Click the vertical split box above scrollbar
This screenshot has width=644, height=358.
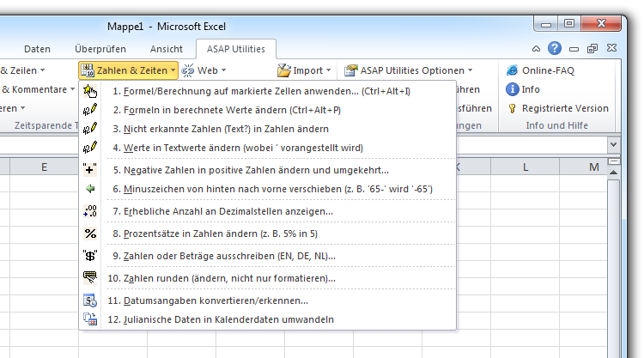(x=613, y=161)
